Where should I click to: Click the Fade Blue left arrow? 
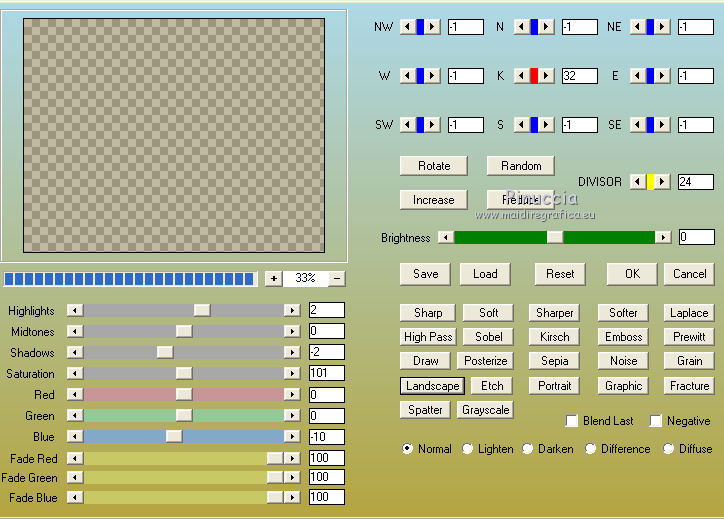pos(75,497)
